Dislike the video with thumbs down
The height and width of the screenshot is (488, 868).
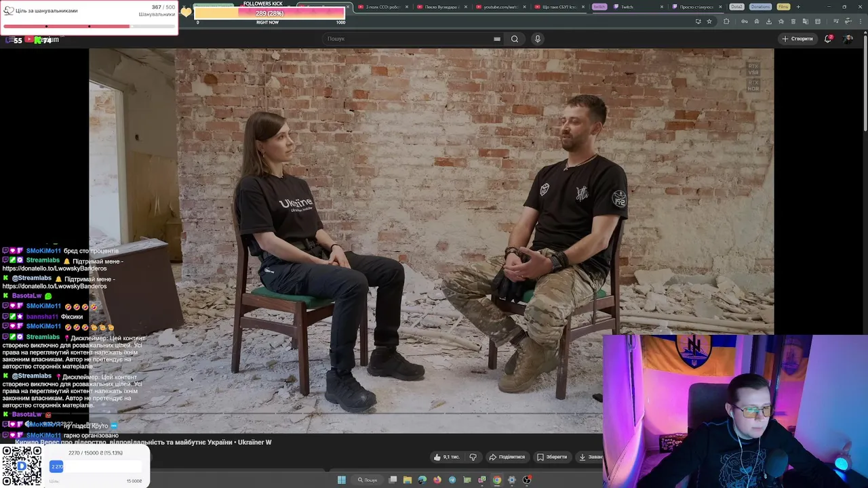pyautogui.click(x=473, y=457)
